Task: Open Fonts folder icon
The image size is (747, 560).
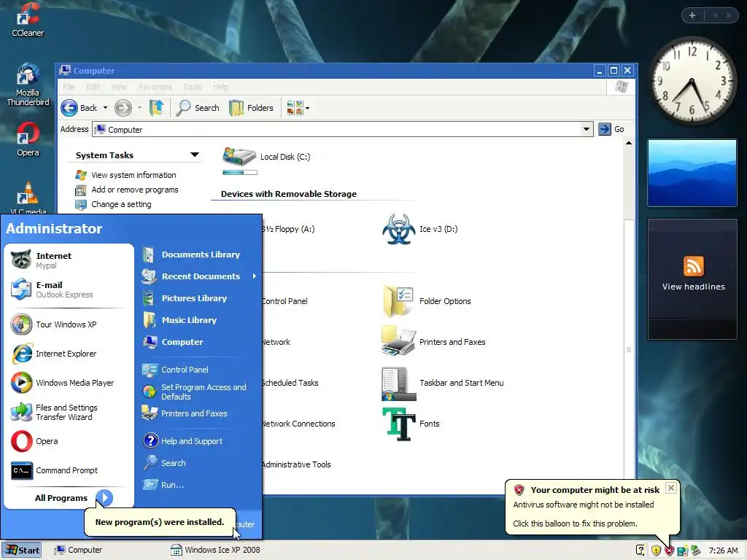Action: click(411, 424)
